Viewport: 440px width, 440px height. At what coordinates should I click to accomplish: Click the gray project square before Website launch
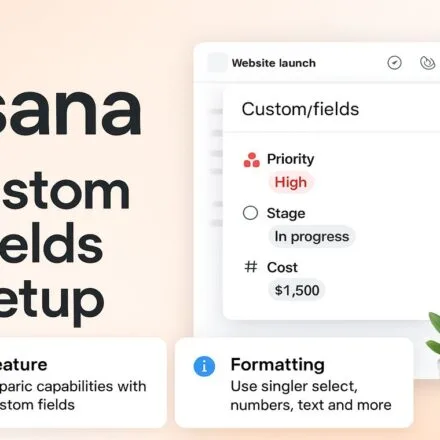(217, 62)
